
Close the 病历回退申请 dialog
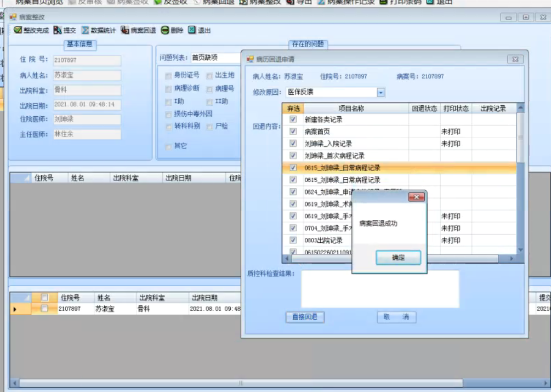tap(515, 59)
